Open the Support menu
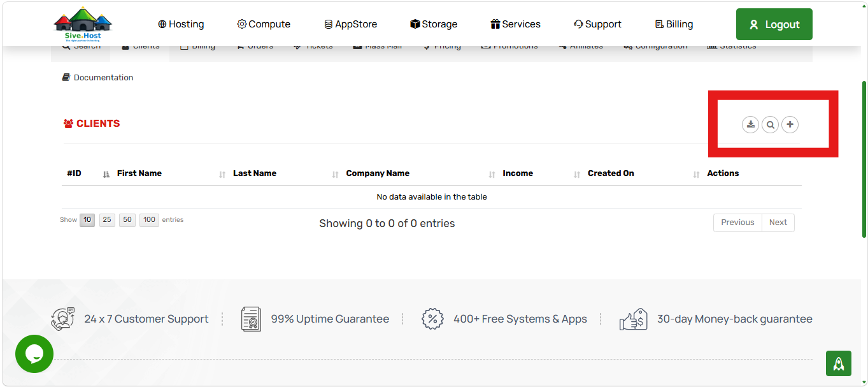The image size is (868, 387). [597, 24]
